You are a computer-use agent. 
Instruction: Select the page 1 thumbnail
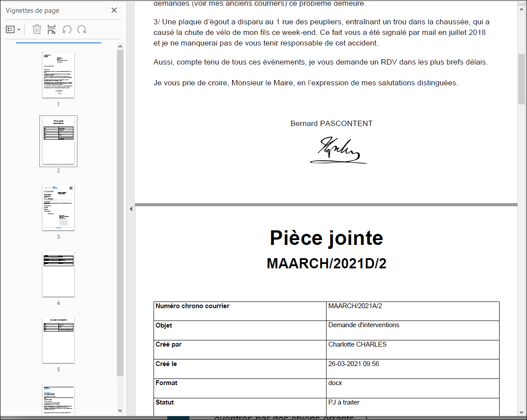(x=58, y=75)
